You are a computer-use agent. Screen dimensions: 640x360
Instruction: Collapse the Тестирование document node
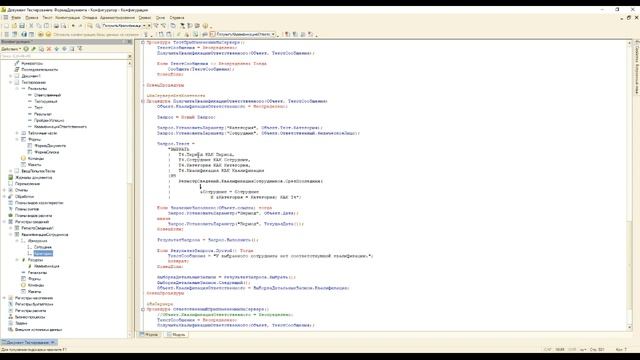click(x=11, y=82)
